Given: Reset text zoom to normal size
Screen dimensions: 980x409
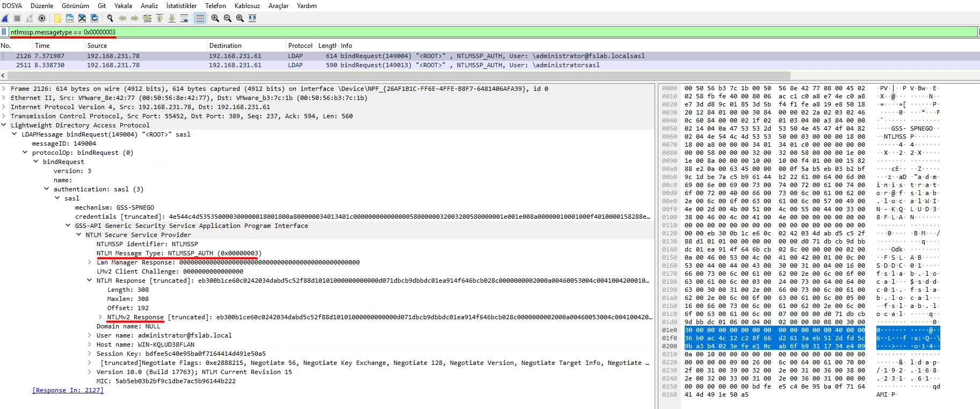Looking at the screenshot, I should (x=240, y=18).
